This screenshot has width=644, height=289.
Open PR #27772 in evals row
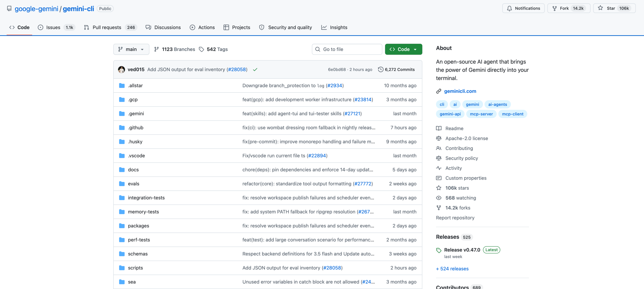[363, 184]
